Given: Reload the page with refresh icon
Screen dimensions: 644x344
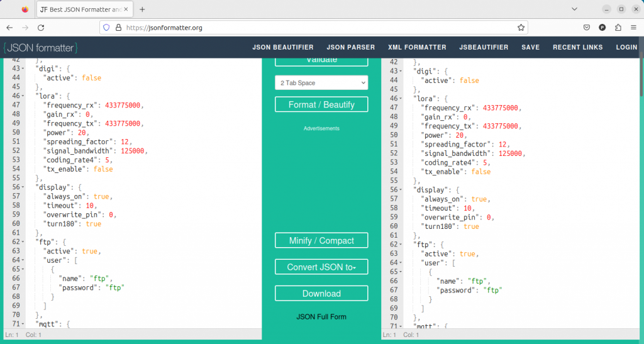Looking at the screenshot, I should (41, 28).
